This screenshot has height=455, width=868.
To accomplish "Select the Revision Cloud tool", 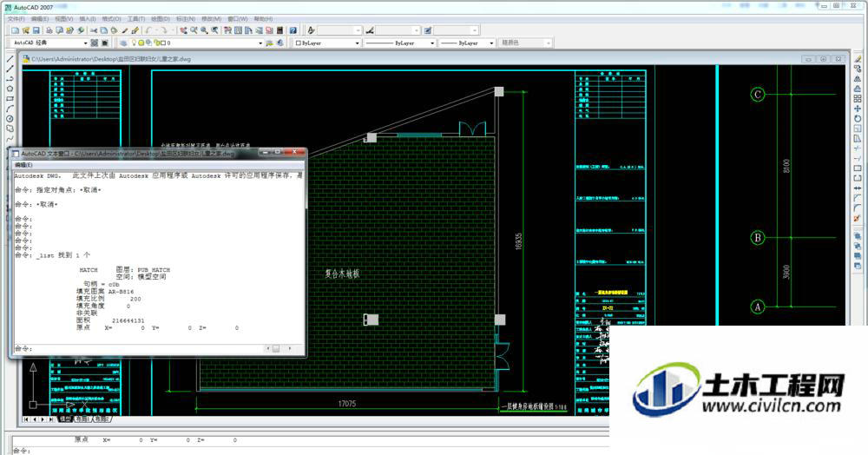I will click(10, 129).
